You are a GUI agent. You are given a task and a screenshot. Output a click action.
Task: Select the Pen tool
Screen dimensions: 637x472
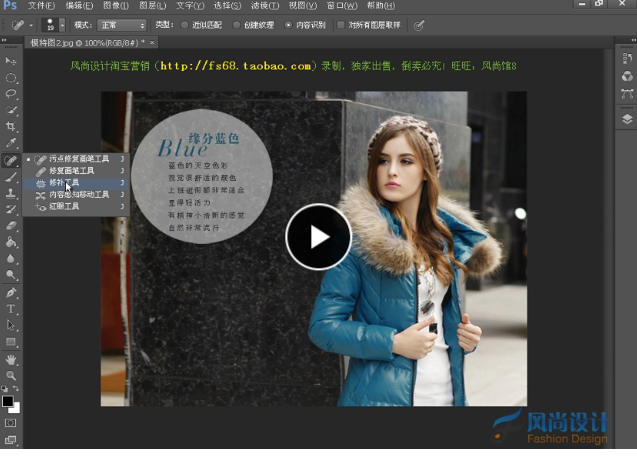click(11, 293)
